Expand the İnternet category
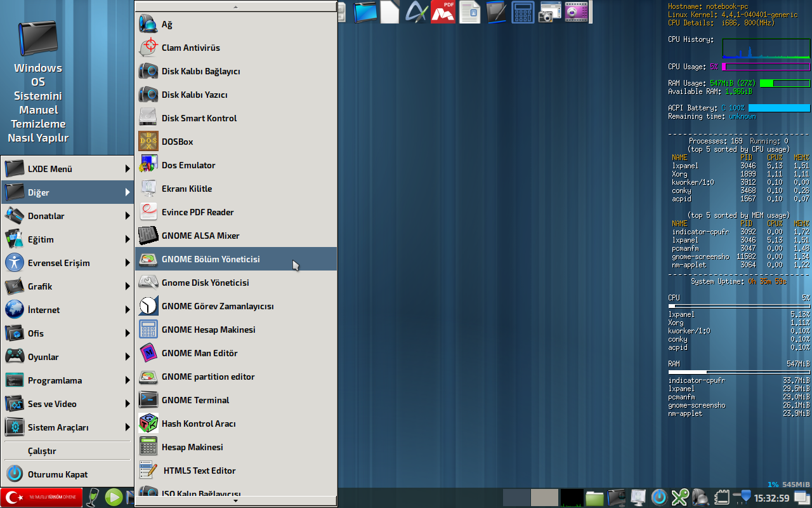Screen dimensions: 812x508 tap(68, 310)
